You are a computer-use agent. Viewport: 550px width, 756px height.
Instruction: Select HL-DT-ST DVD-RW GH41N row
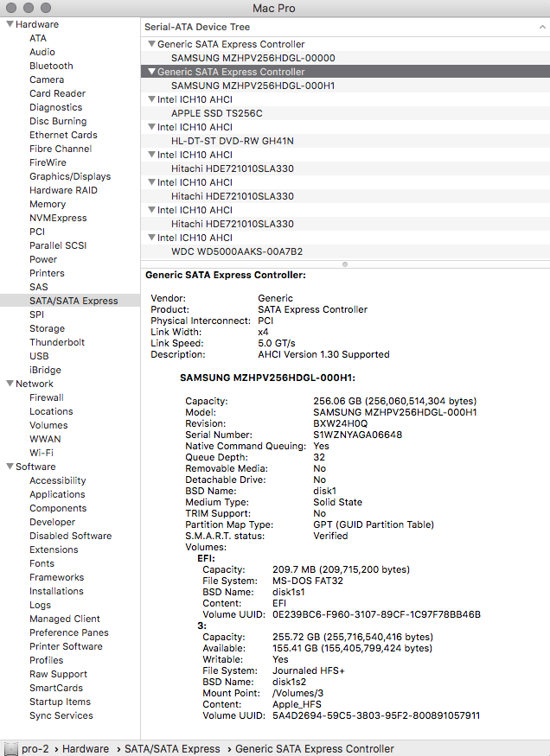345,141
